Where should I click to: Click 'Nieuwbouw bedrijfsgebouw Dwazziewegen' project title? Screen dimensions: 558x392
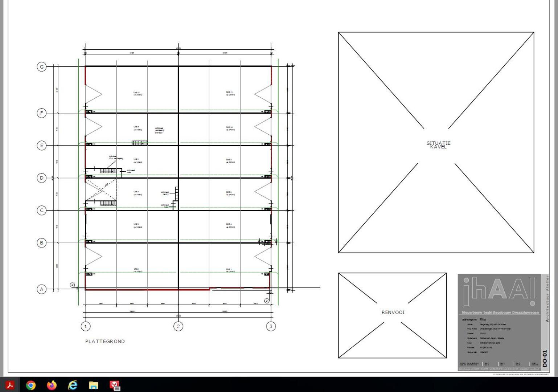coord(500,313)
